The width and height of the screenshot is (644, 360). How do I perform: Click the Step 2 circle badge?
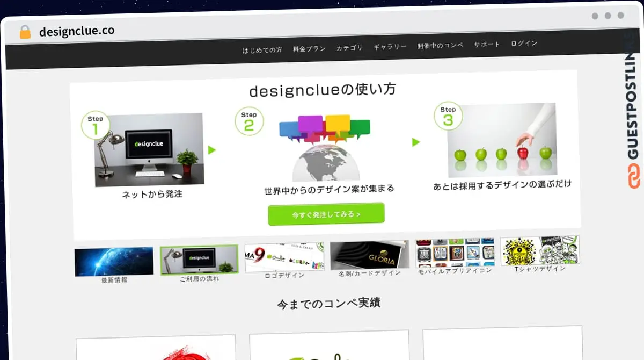[248, 121]
